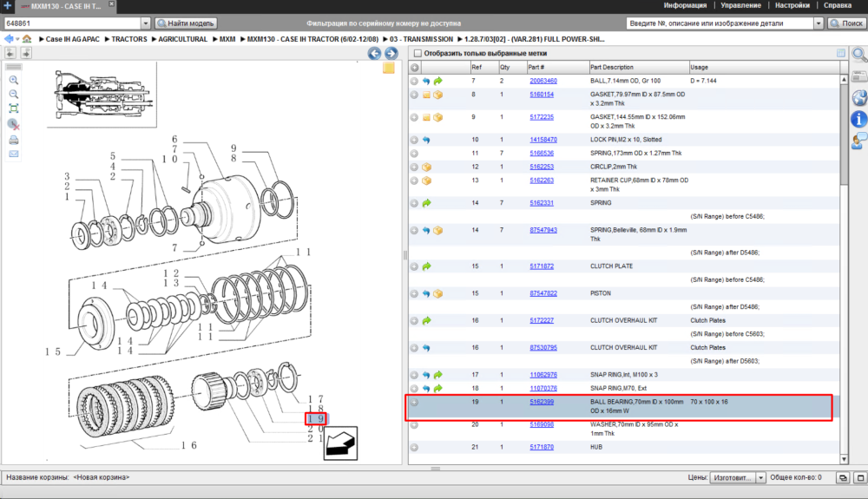The height and width of the screenshot is (499, 868).
Task: Expand the model number 648861 dropdown
Action: 145,23
